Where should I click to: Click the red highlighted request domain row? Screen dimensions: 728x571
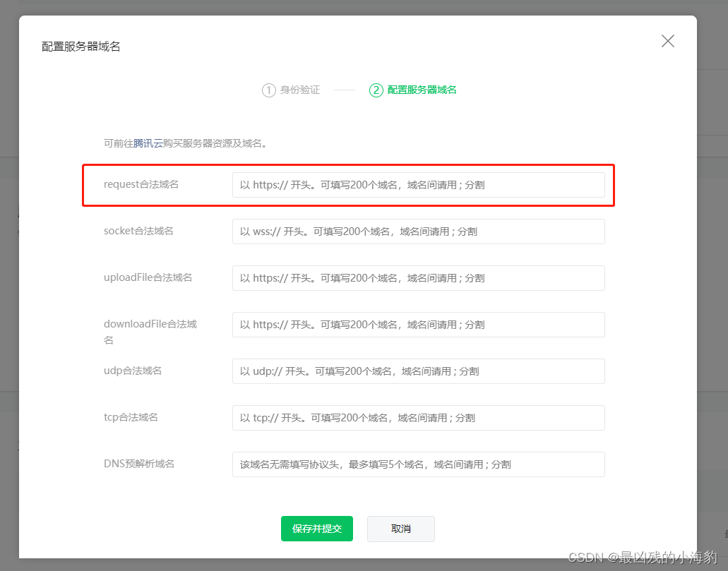349,185
